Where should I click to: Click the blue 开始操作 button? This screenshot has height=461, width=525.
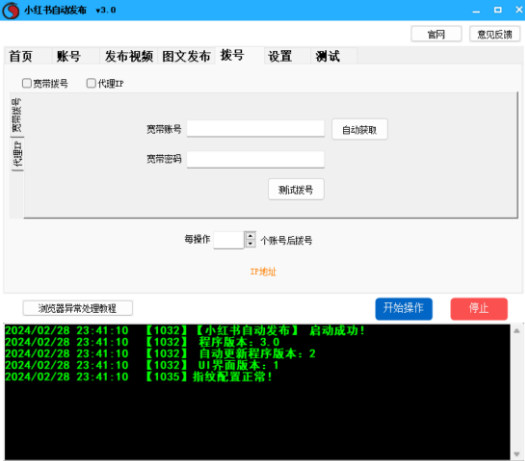pyautogui.click(x=404, y=309)
